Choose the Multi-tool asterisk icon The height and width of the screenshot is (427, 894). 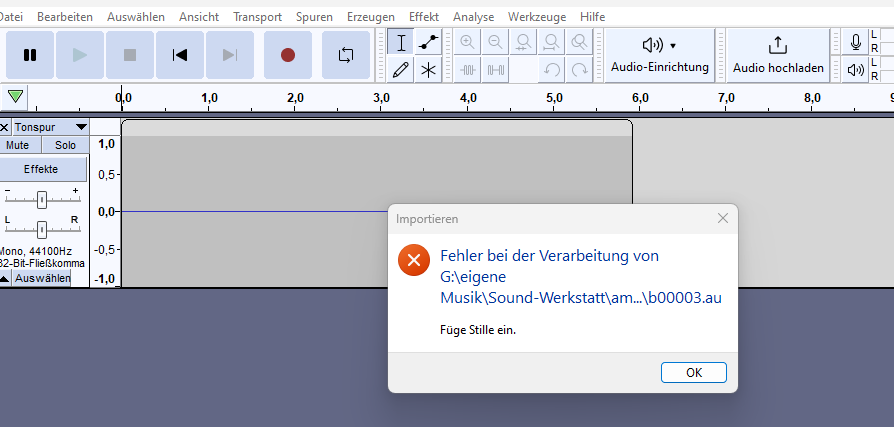429,69
